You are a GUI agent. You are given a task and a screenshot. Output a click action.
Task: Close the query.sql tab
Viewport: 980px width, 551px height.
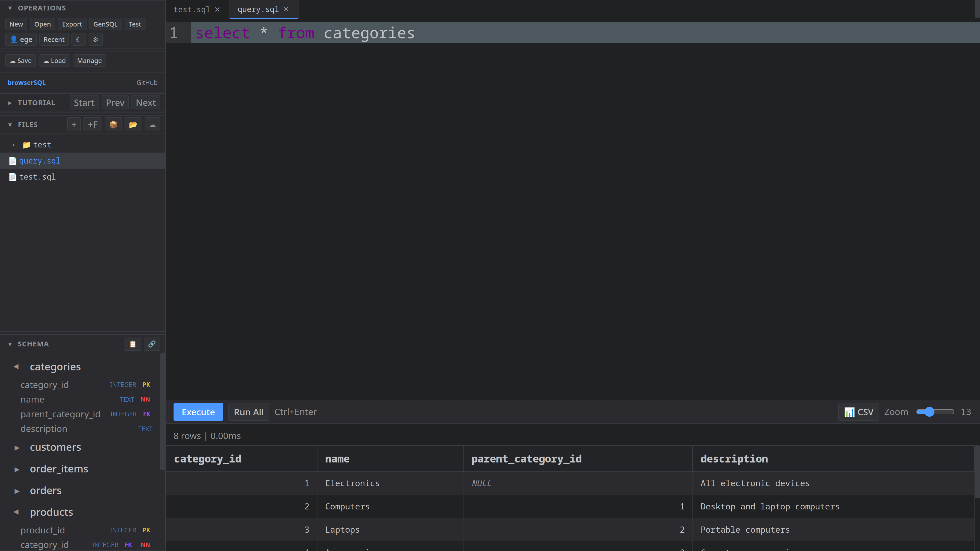pyautogui.click(x=286, y=9)
